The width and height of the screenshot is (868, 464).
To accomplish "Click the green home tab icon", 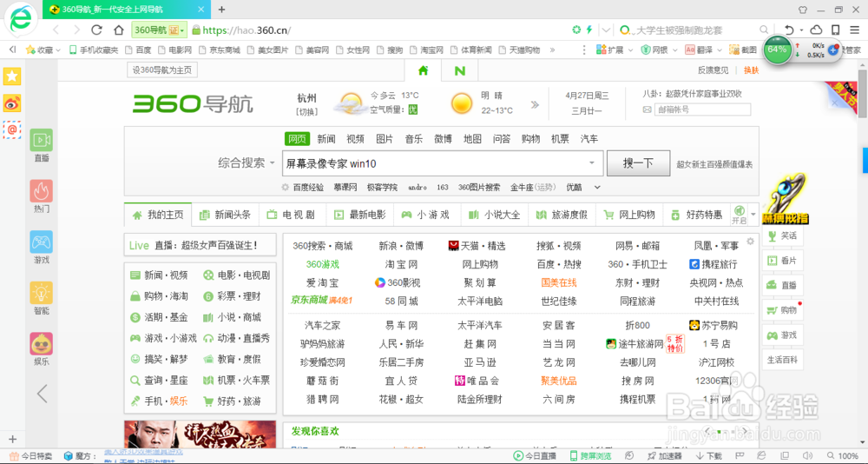I will click(x=423, y=70).
